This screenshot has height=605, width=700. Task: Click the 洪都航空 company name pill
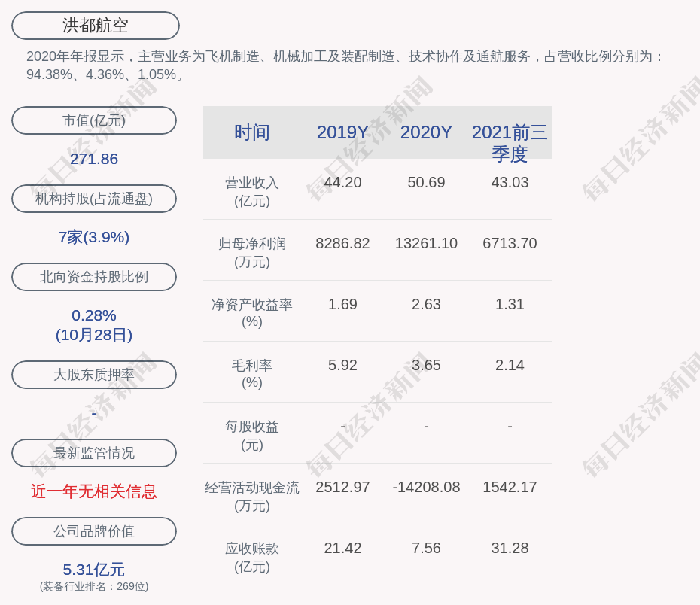96,26
